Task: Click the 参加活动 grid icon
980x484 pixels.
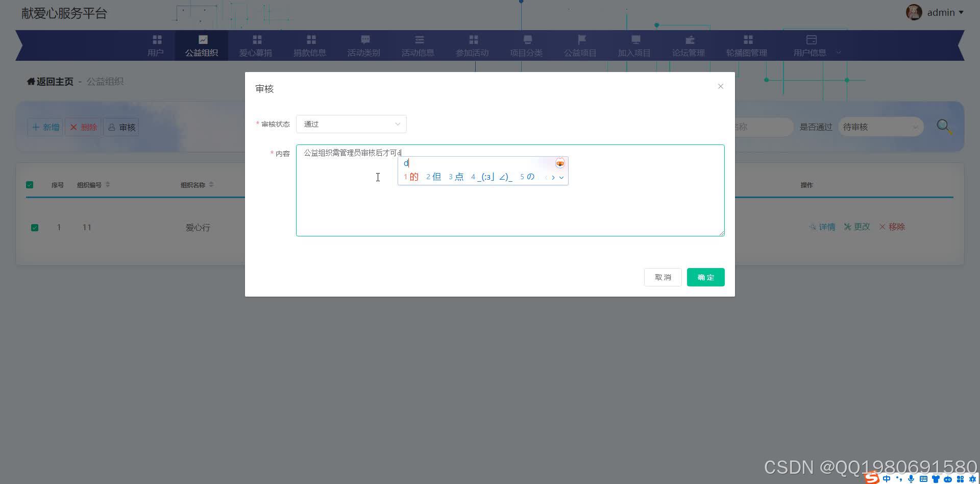Action: [x=474, y=39]
